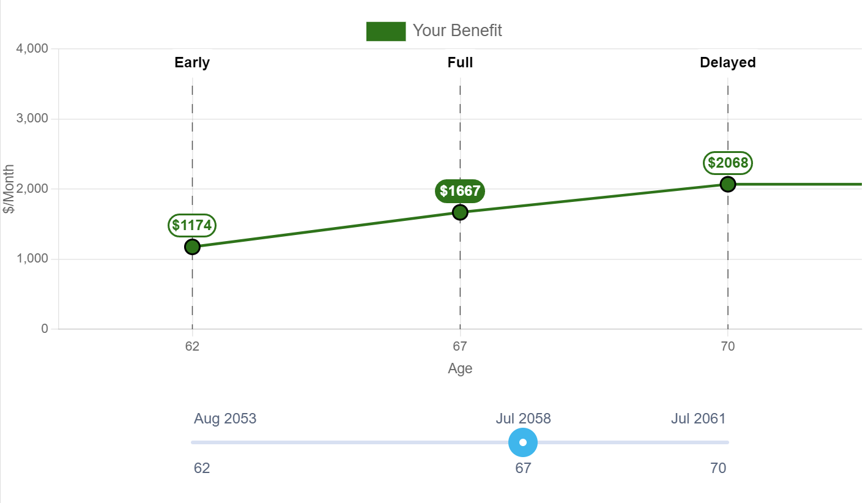
Task: Click the Age axis title
Action: tap(460, 368)
